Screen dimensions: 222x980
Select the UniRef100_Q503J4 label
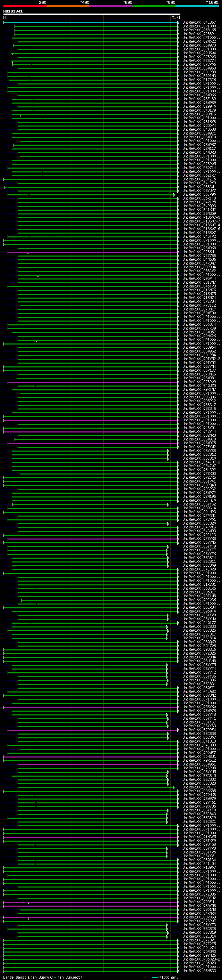(199, 324)
